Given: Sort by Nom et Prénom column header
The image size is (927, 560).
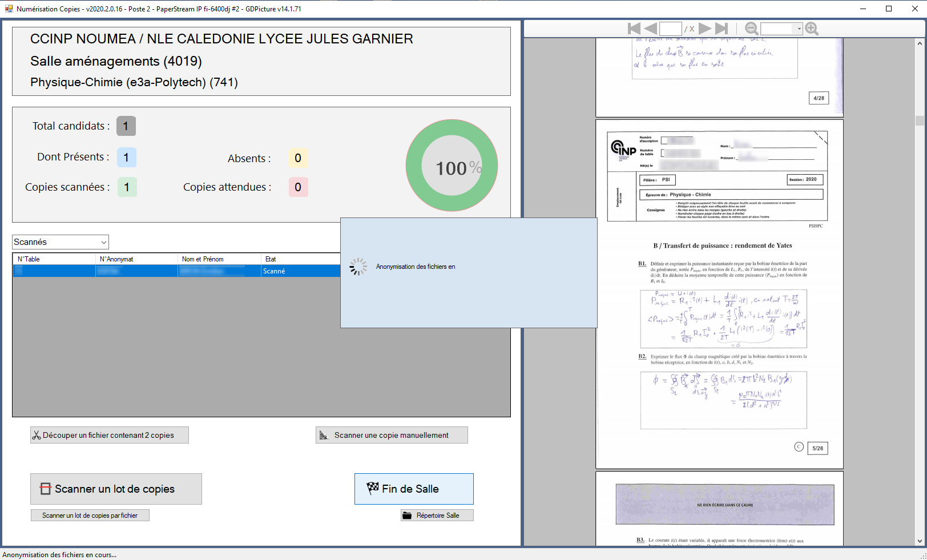Looking at the screenshot, I should click(x=219, y=259).
